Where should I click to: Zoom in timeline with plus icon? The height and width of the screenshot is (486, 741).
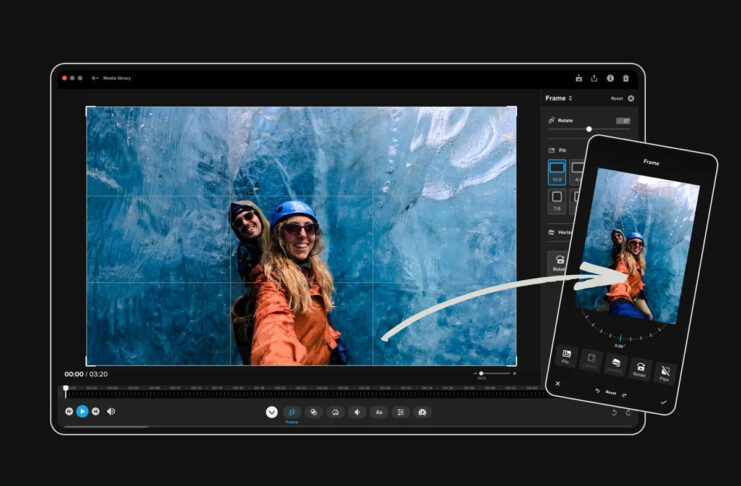(515, 373)
